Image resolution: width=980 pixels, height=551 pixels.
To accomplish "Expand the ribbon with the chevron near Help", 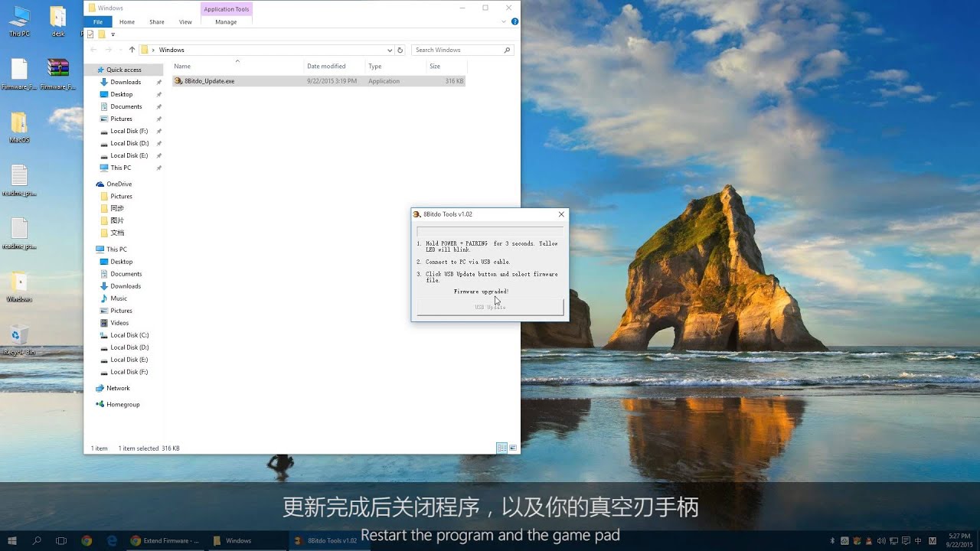I will tap(505, 22).
